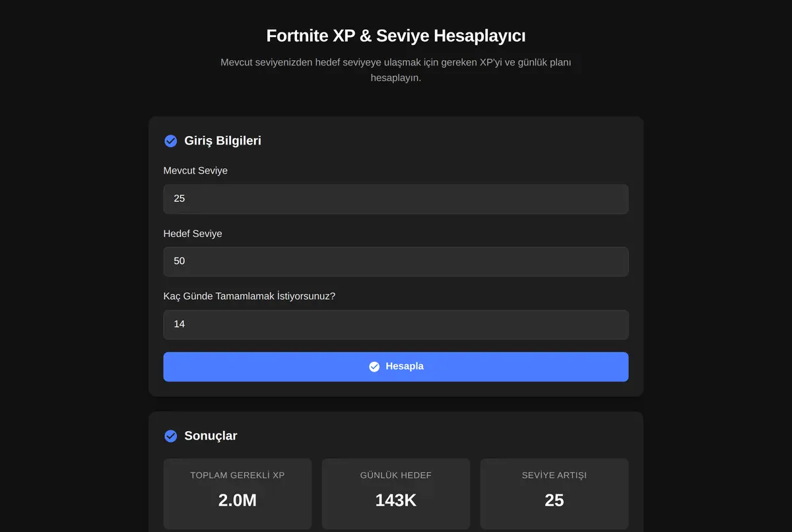Click the checkmark icon beside Giriş Bilgileri
Screen dimensions: 792x532
click(x=170, y=141)
